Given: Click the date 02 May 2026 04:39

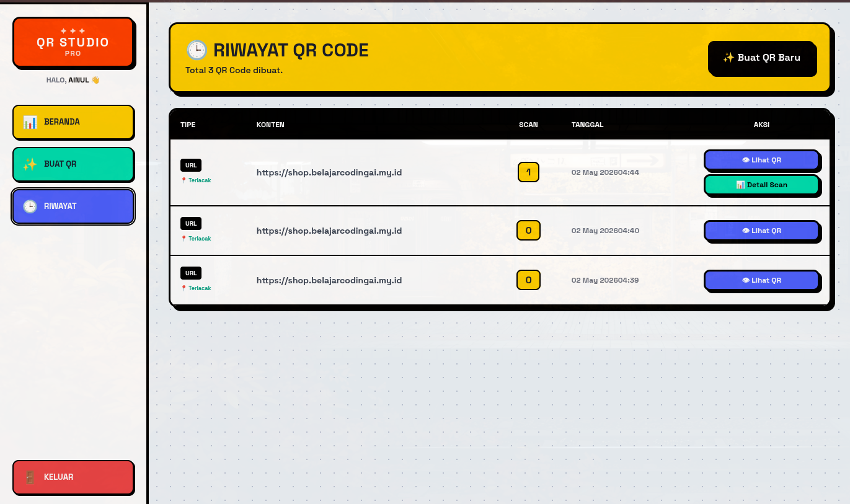Looking at the screenshot, I should (605, 280).
